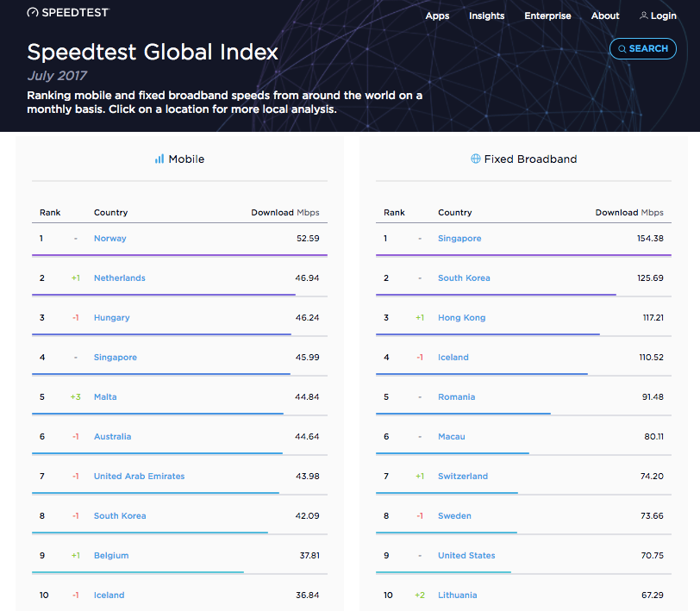Click Lithuania's +2 rank change
Image resolution: width=700 pixels, height=611 pixels.
coord(420,595)
